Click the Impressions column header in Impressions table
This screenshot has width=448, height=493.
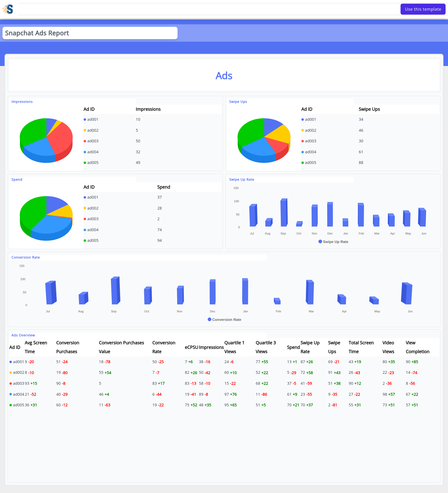[x=148, y=109]
